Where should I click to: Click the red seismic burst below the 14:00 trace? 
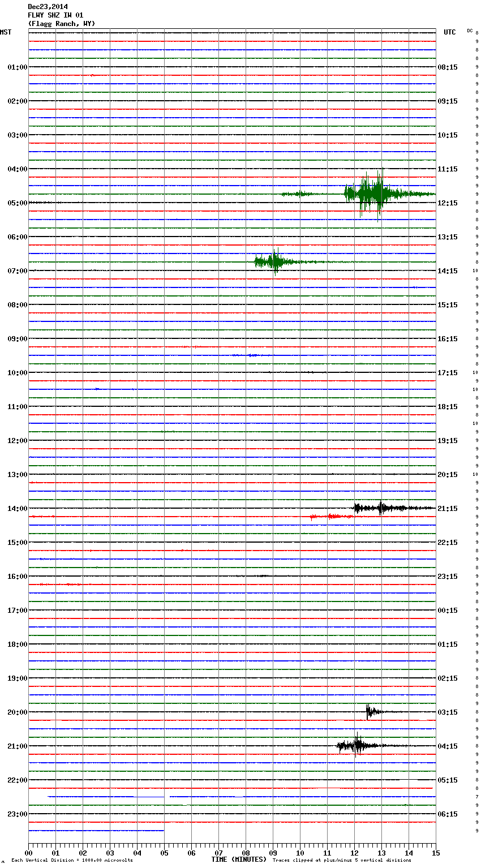[x=333, y=517]
